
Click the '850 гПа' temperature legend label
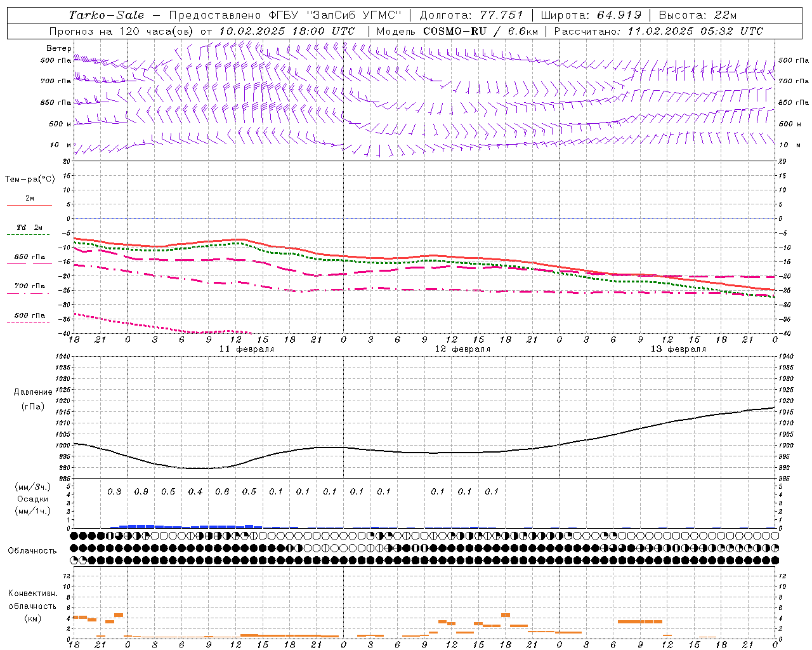(30, 257)
